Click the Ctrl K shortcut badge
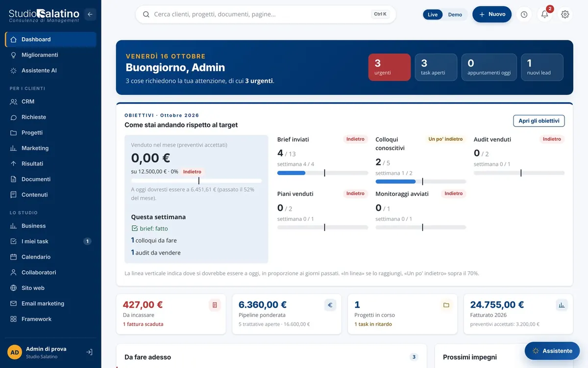The height and width of the screenshot is (368, 588). pyautogui.click(x=380, y=14)
